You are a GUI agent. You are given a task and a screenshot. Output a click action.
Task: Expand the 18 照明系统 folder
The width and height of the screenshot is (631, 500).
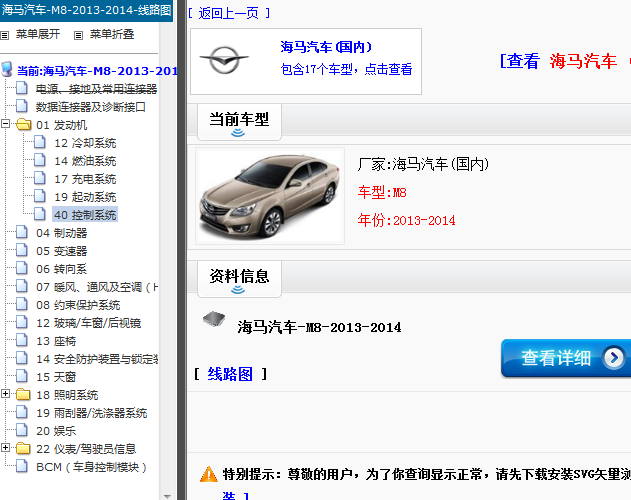[6, 393]
